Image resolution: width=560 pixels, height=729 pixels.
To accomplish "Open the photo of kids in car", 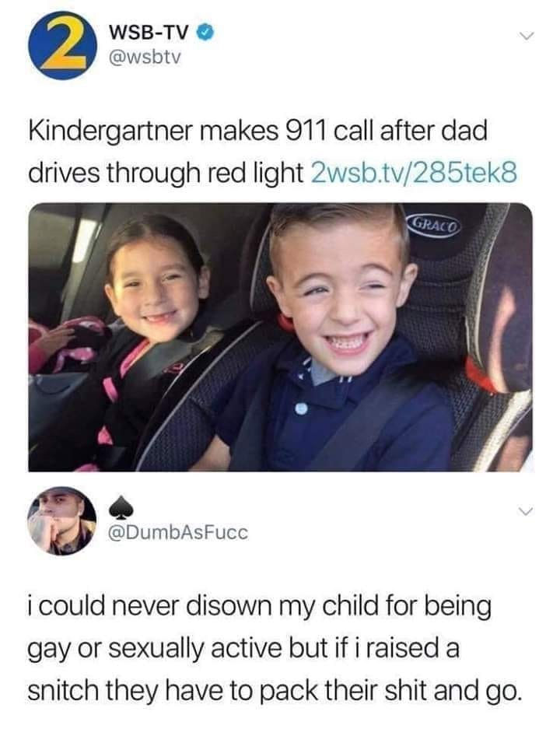I will click(x=280, y=338).
